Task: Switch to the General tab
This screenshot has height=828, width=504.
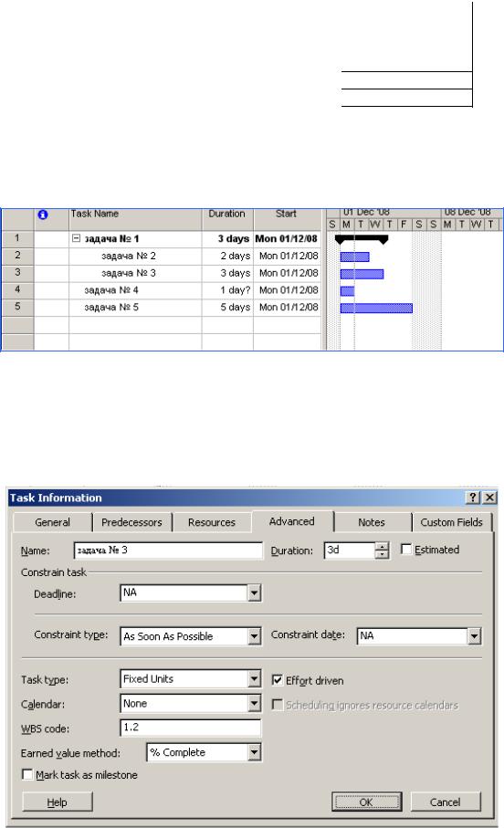Action: point(52,522)
